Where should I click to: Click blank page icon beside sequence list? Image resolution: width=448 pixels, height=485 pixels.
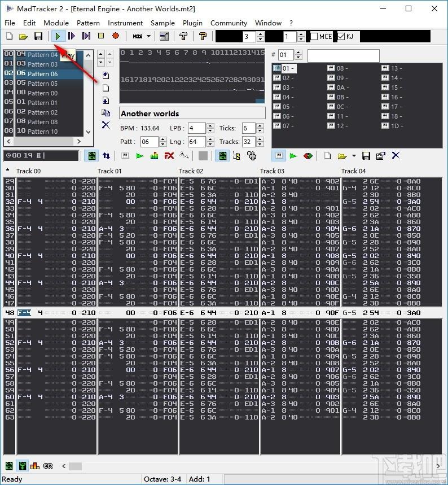tap(106, 88)
